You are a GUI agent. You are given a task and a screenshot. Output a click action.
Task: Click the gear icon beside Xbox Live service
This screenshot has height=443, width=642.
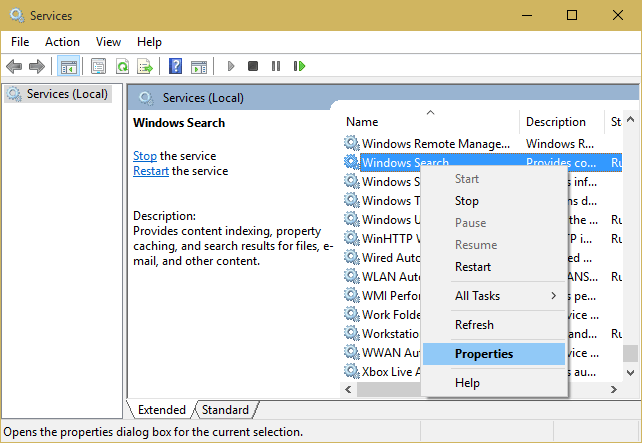pos(351,371)
